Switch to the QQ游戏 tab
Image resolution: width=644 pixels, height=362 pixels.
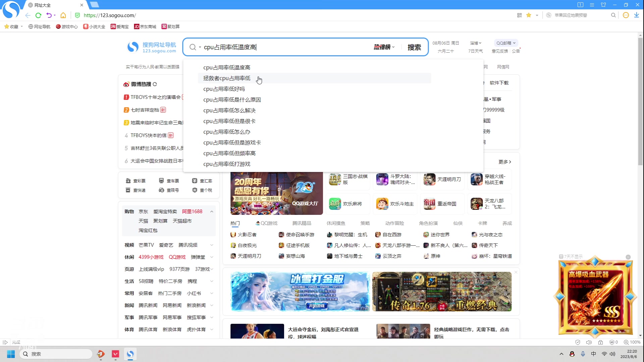(267, 223)
